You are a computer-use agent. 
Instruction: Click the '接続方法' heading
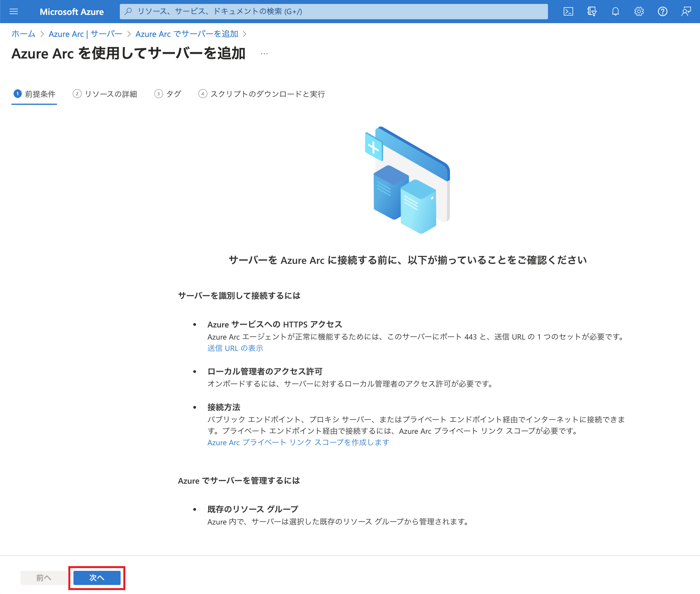click(x=224, y=407)
